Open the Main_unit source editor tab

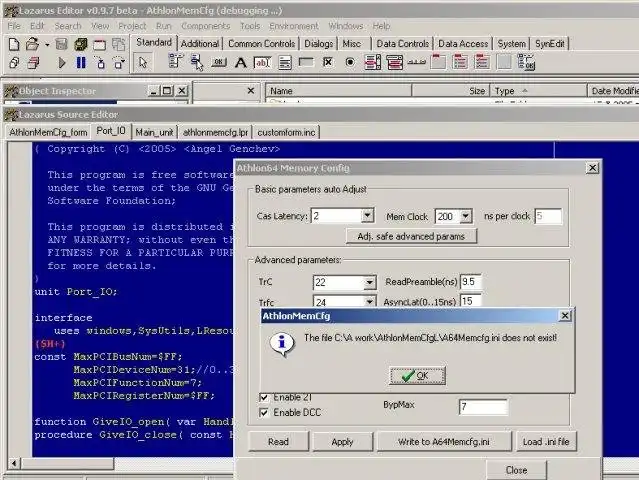tap(154, 132)
